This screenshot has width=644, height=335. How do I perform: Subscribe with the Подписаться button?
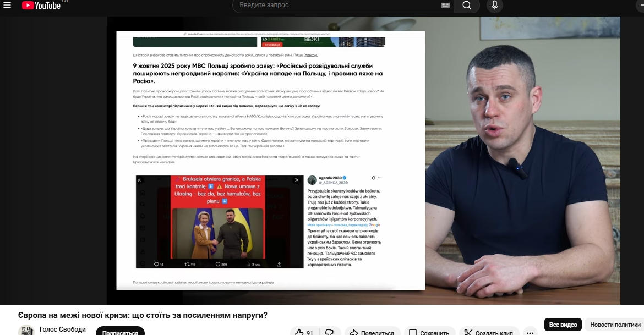point(120,332)
